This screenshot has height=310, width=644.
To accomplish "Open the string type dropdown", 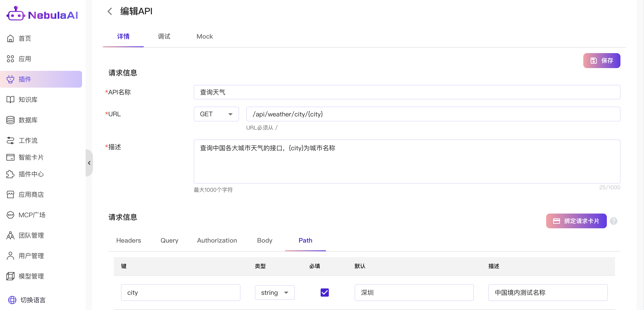I will (x=275, y=293).
